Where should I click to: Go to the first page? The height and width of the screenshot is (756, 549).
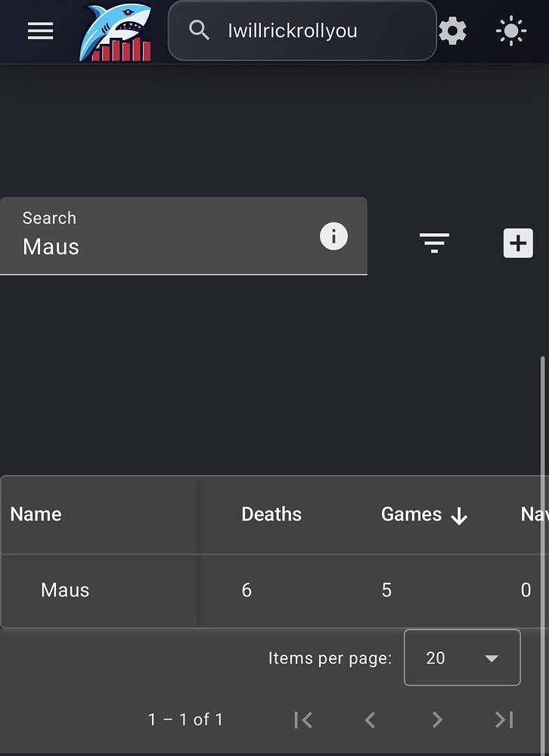click(x=303, y=720)
